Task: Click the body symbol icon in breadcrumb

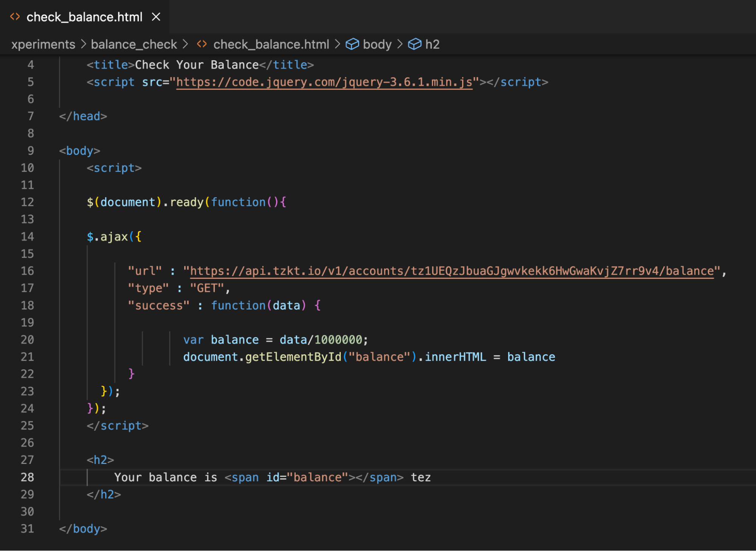Action: click(x=352, y=44)
